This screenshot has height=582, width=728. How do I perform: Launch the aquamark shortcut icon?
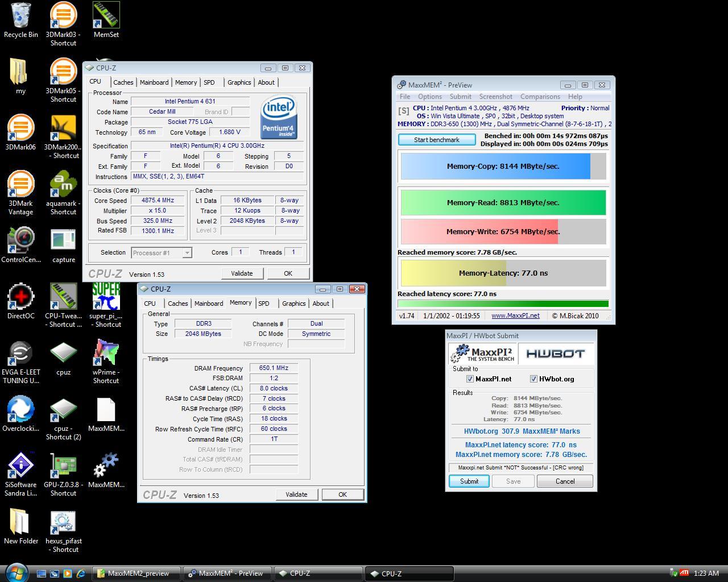(63, 193)
